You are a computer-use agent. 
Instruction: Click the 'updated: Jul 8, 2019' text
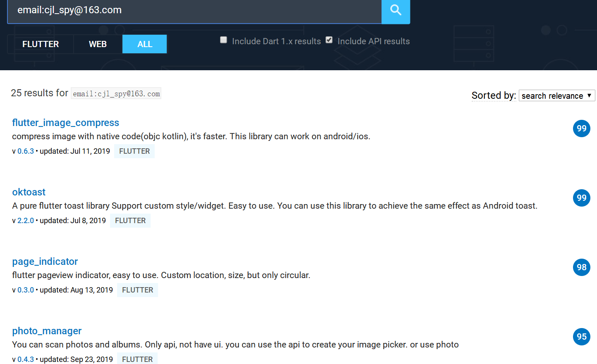tap(73, 221)
